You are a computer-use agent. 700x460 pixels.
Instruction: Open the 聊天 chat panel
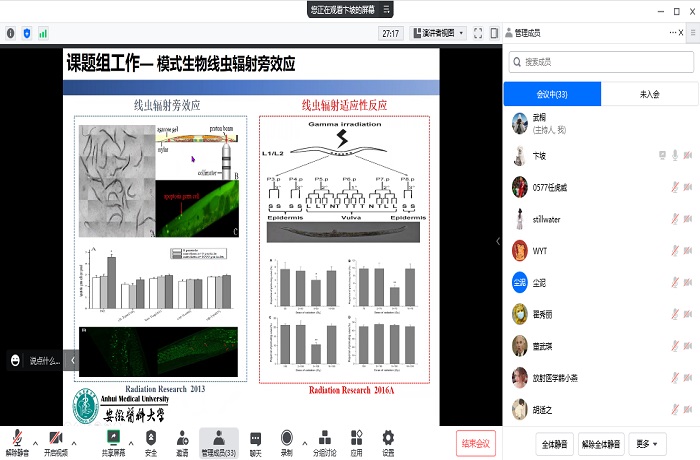coord(255,438)
